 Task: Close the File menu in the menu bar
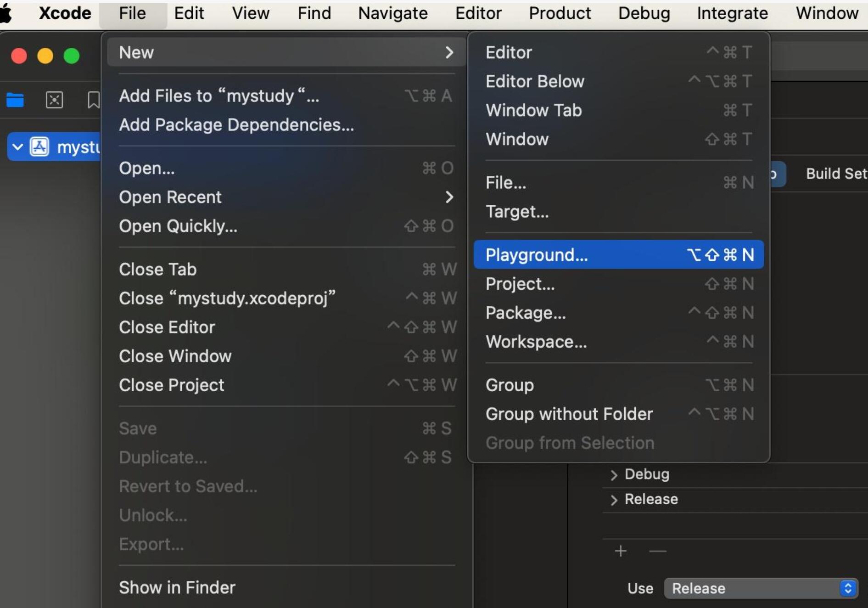(x=132, y=13)
